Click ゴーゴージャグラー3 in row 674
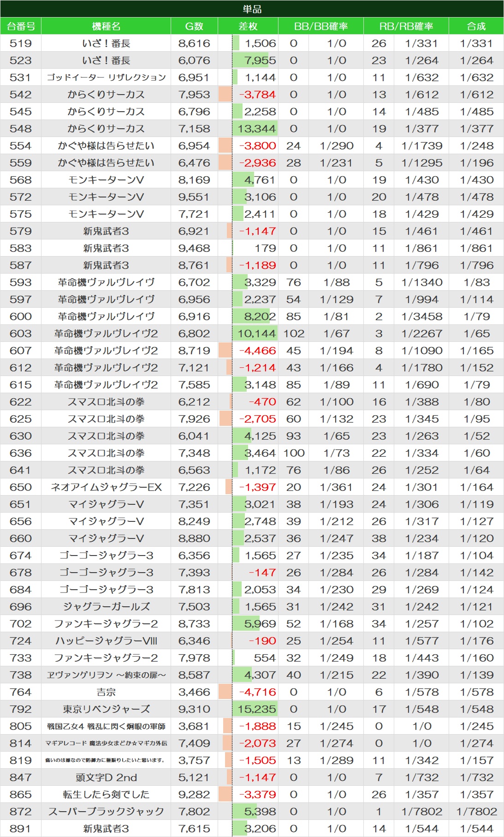This screenshot has height=837, width=504. coord(106,556)
